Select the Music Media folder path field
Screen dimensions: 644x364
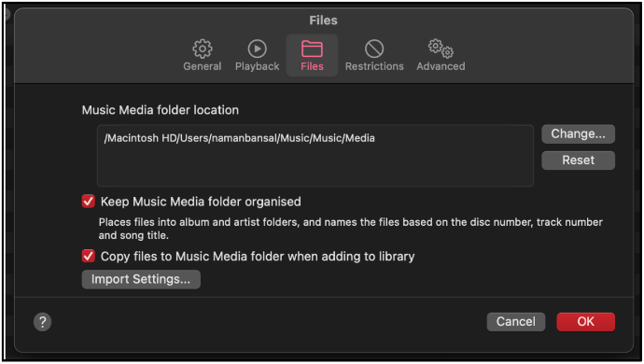(x=315, y=156)
